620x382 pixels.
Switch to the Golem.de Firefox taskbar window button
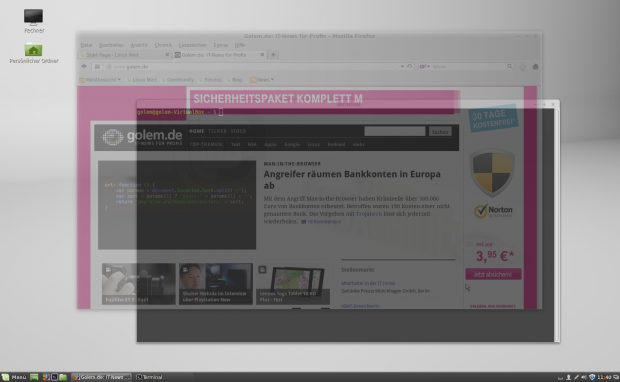[102, 377]
